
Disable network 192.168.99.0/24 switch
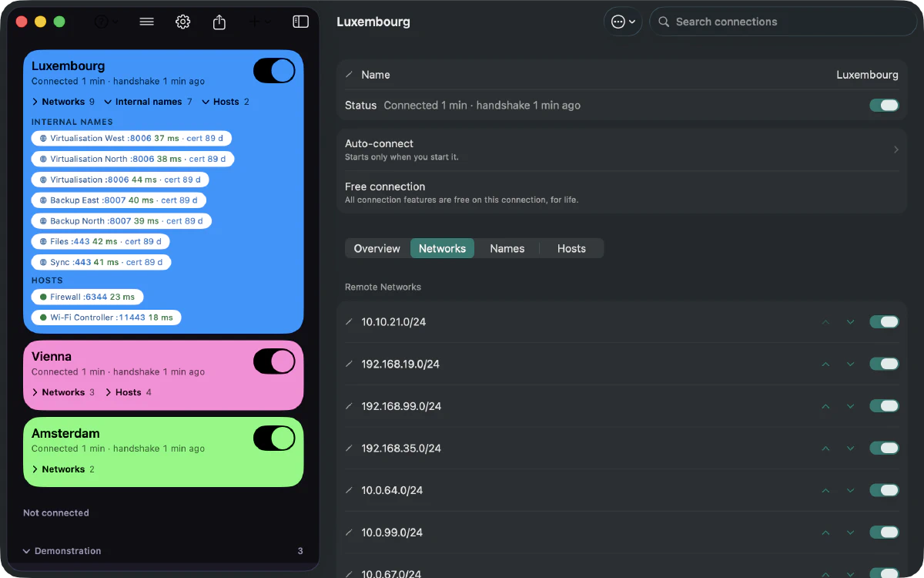point(884,406)
